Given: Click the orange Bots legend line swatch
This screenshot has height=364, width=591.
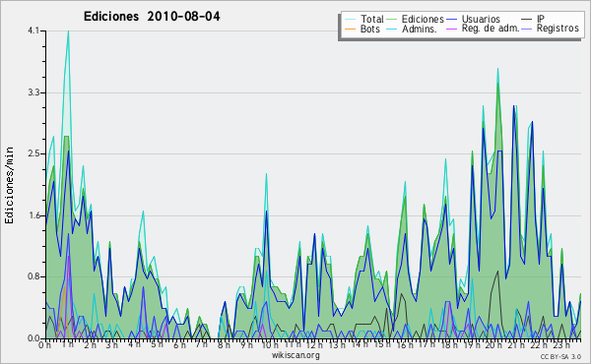Looking at the screenshot, I should point(350,29).
